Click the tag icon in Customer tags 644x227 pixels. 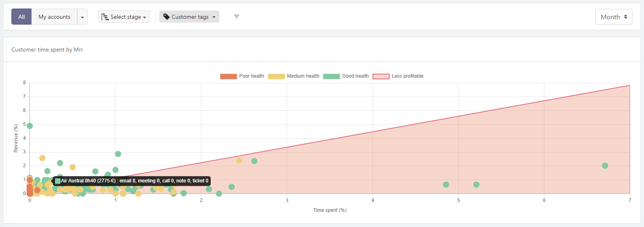(x=166, y=17)
